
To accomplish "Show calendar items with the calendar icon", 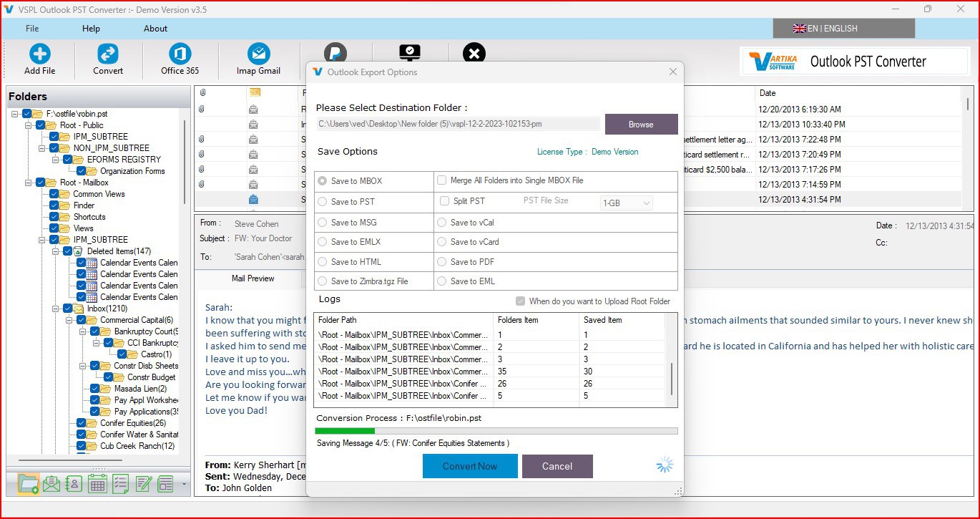I will pos(97,484).
